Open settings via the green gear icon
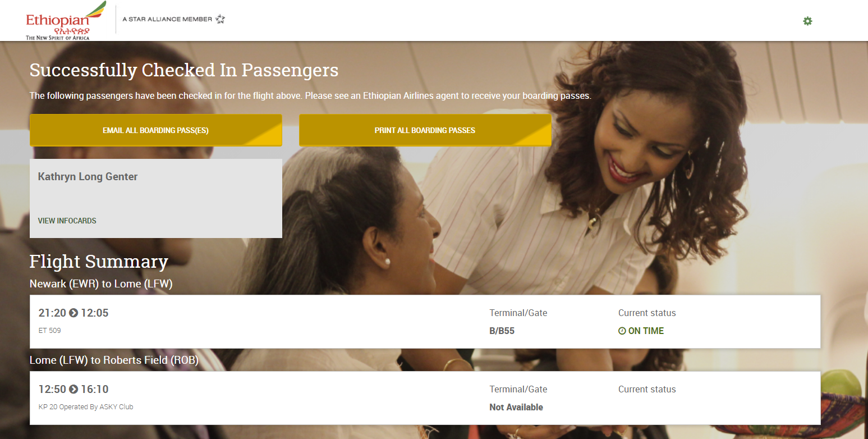 click(807, 21)
